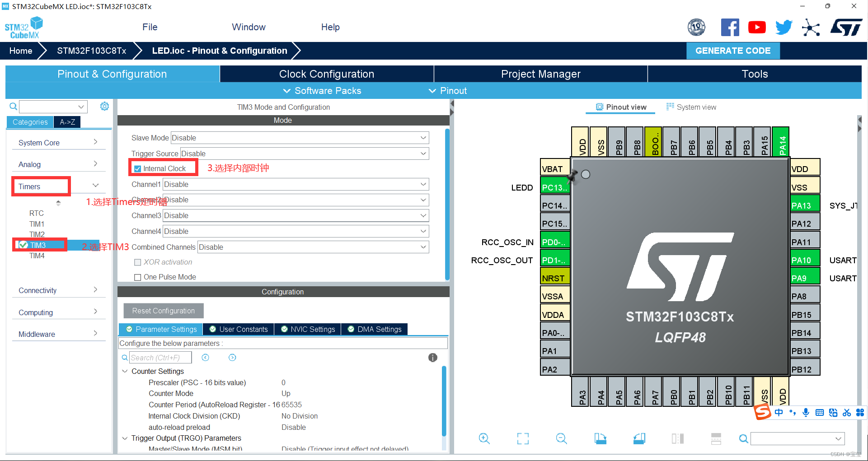Toggle XOR activation checkbox
The image size is (868, 461).
tap(138, 262)
